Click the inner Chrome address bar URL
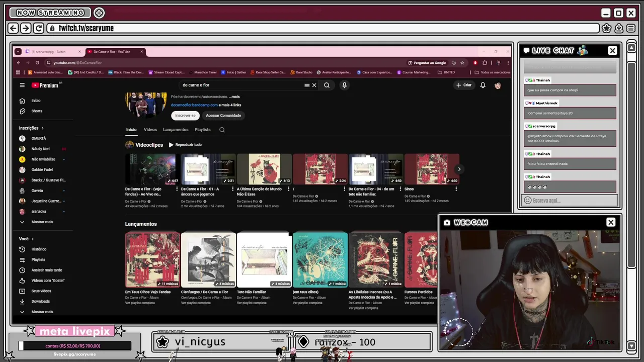Viewport: 644px width, 362px height. click(78, 63)
